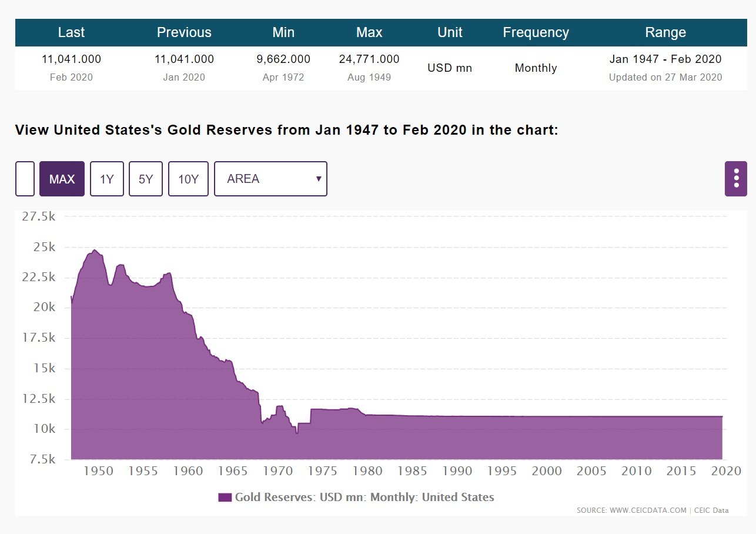Select the MAX time range button

62,179
